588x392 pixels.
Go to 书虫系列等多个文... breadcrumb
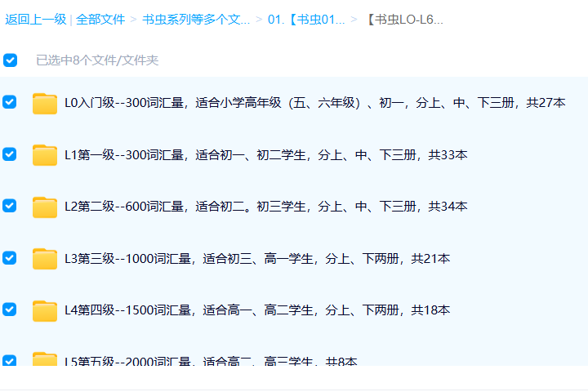(196, 20)
